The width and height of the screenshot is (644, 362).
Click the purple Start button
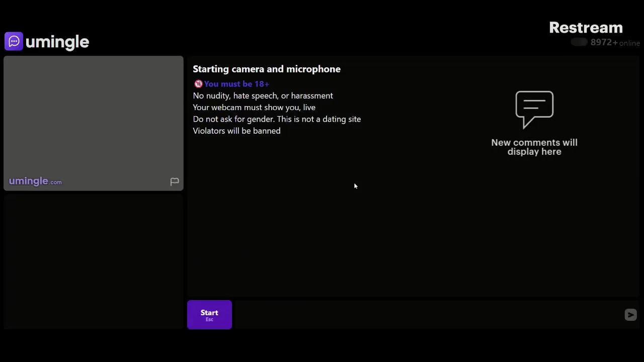209,315
